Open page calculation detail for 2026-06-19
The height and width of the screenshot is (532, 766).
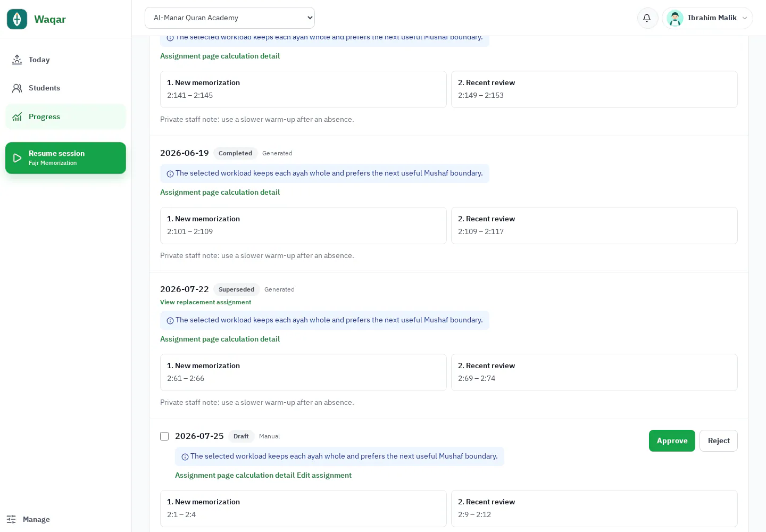click(x=220, y=192)
